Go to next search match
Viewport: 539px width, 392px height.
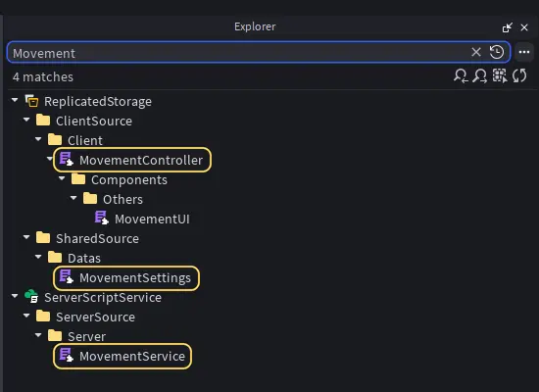click(x=480, y=76)
